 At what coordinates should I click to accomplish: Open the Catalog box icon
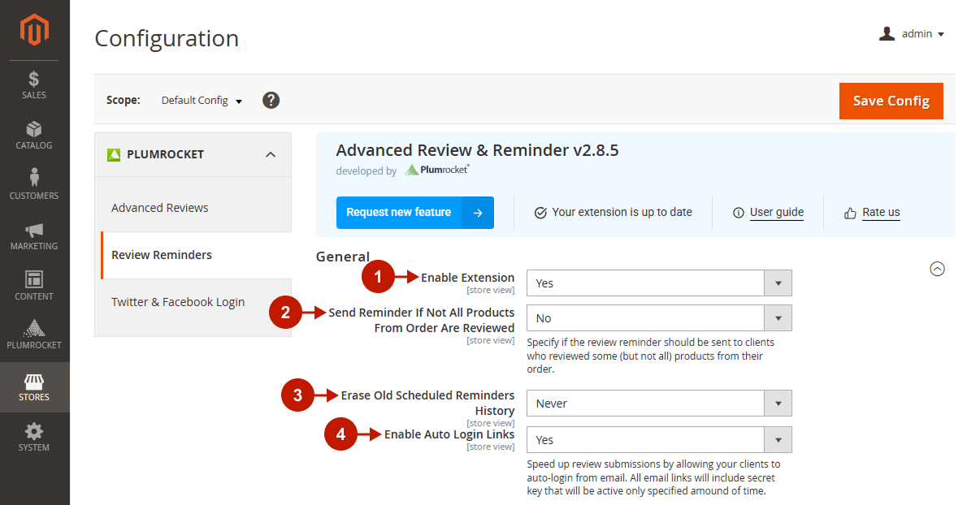pyautogui.click(x=34, y=129)
